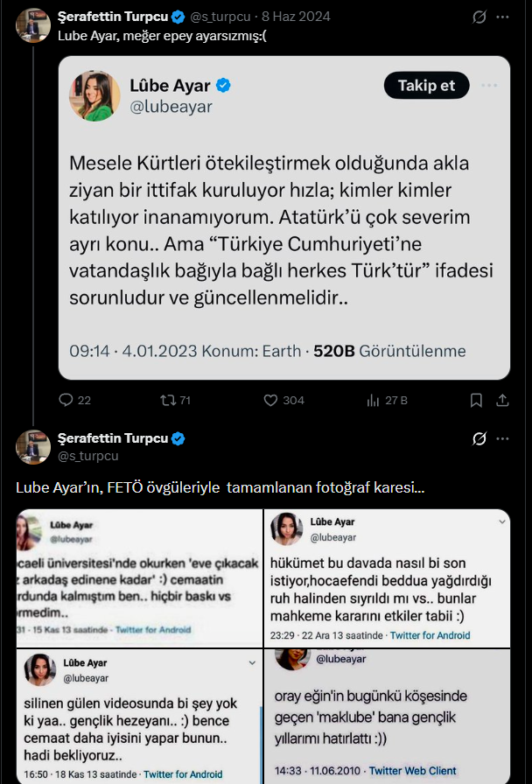The height and width of the screenshot is (784, 532).
Task: Share the first tweet via upload icon
Action: pyautogui.click(x=502, y=400)
